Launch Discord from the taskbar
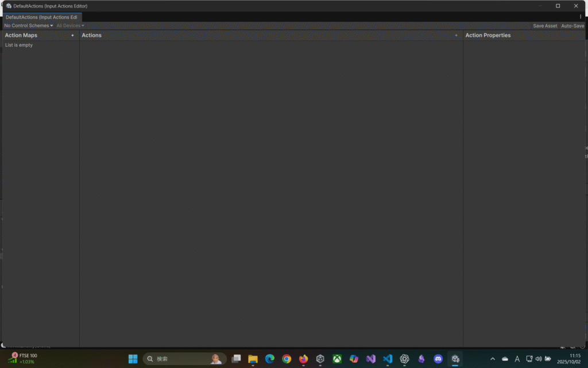Screen dimensions: 588x368 (438, 359)
